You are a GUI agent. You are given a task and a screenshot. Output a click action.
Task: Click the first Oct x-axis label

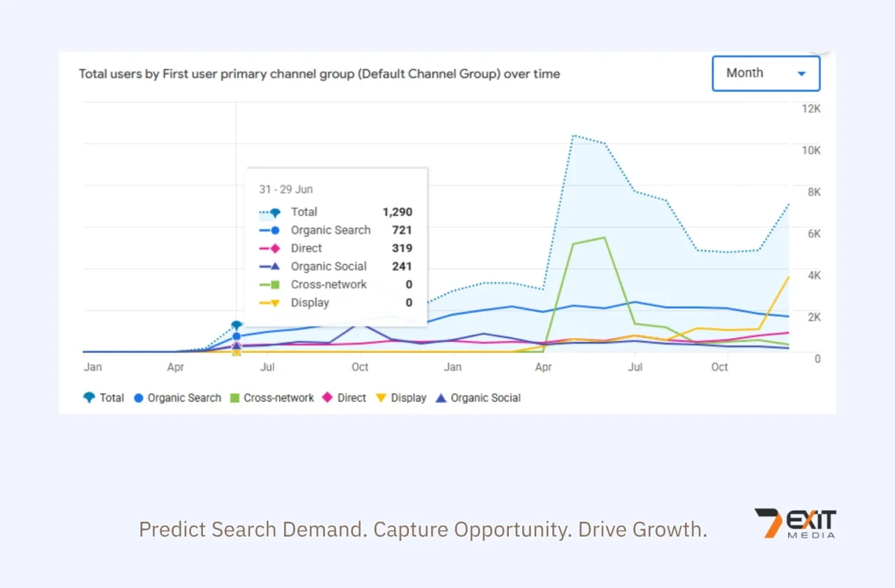360,367
